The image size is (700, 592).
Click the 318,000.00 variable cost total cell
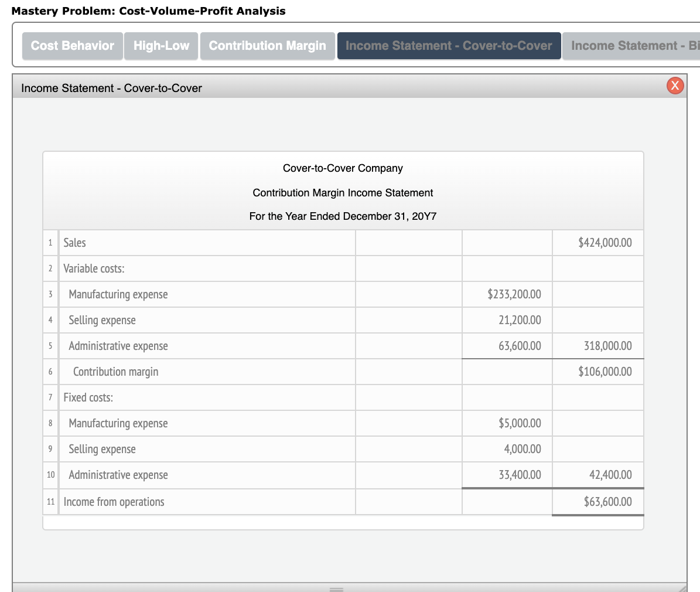click(x=597, y=345)
